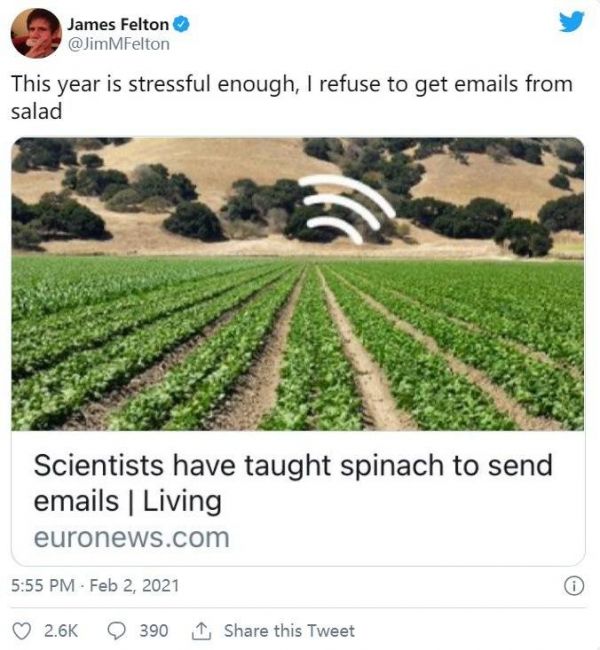Viewport: 600px width, 650px height.
Task: Reply using the speech bubble icon
Action: point(115,630)
